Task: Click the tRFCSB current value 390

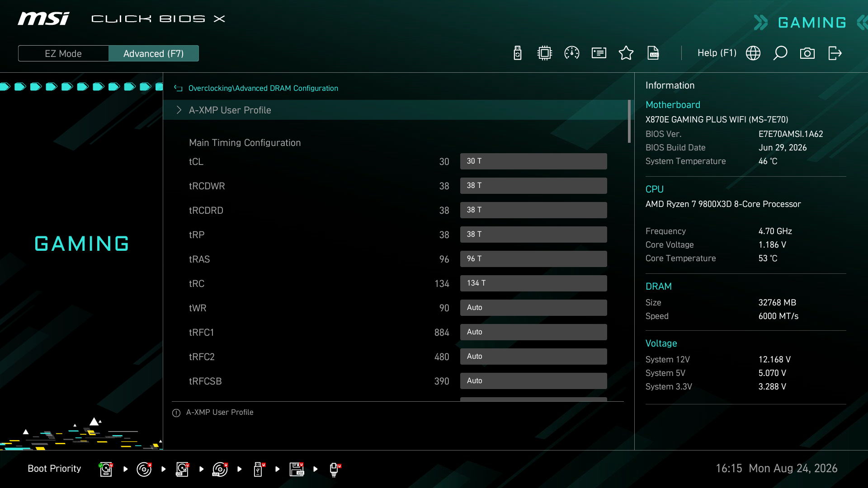Action: click(442, 381)
